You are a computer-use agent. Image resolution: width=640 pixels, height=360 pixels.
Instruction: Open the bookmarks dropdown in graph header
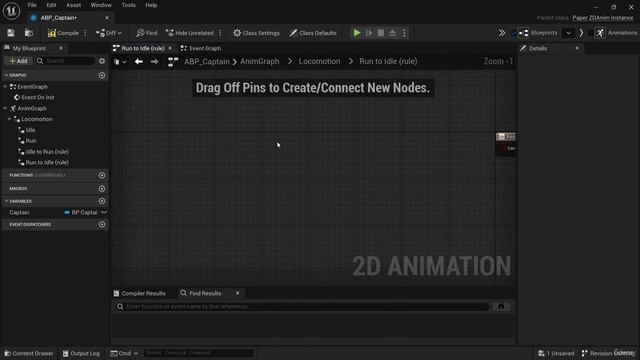pyautogui.click(x=120, y=62)
